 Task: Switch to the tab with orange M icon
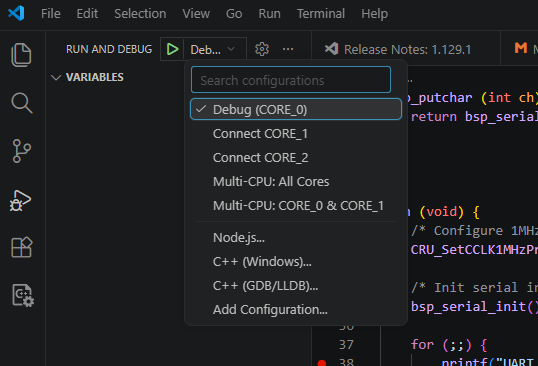(x=520, y=48)
